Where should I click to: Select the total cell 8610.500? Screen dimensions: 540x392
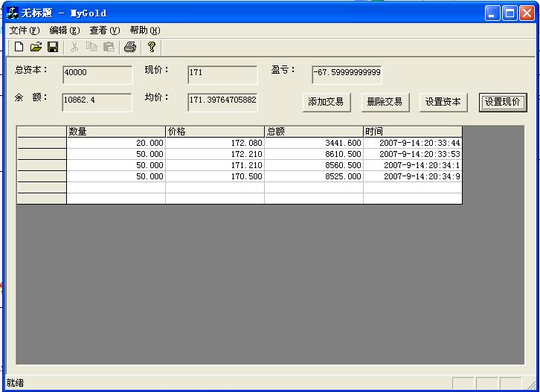[x=314, y=154]
